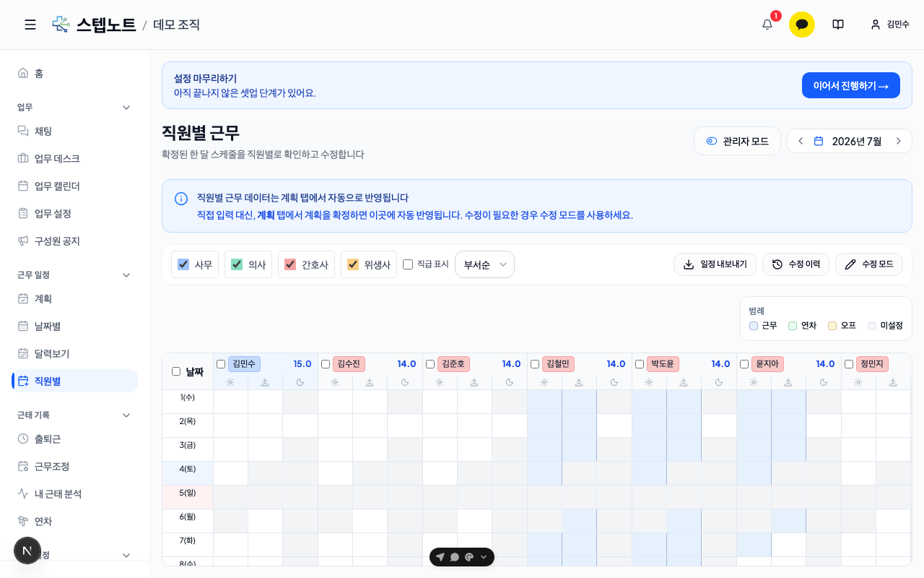The width and height of the screenshot is (924, 578).
Task: Uncheck the 간호사 filter checkbox
Action: (x=290, y=264)
